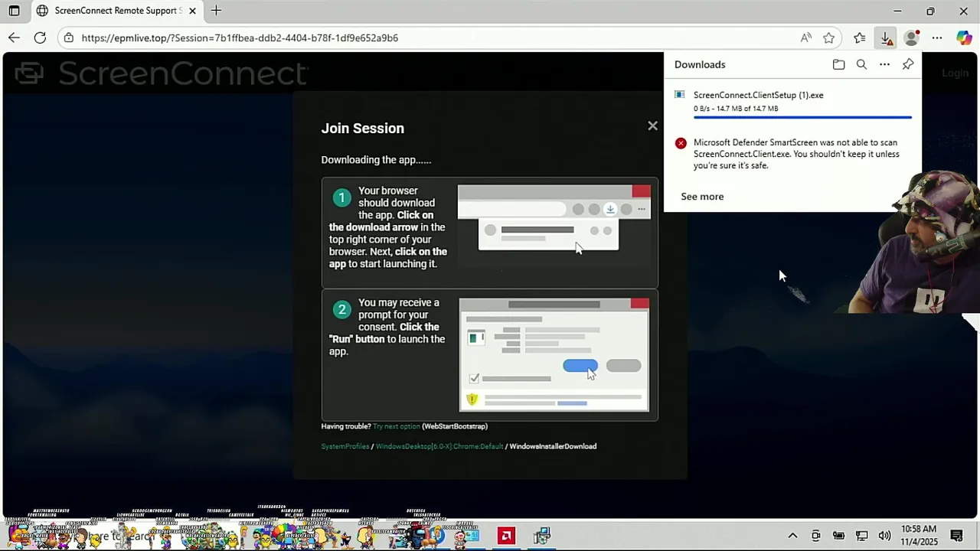Open the red AMD taskbar app
Image resolution: width=980 pixels, height=551 pixels.
pyautogui.click(x=506, y=536)
